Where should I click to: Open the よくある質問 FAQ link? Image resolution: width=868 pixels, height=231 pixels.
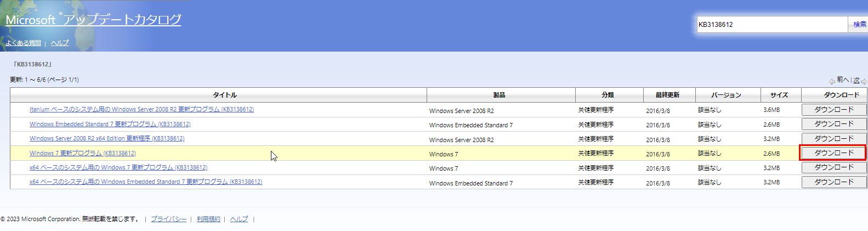click(x=23, y=43)
